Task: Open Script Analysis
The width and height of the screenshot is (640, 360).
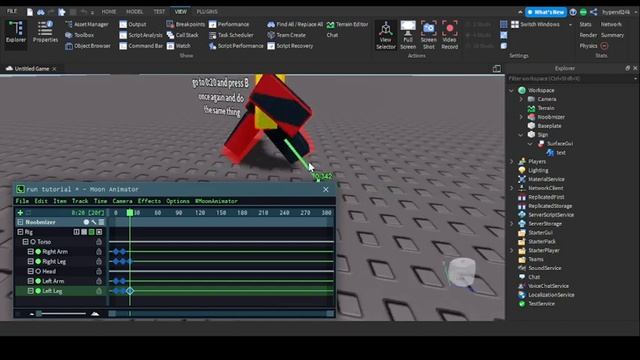Action: [x=141, y=35]
